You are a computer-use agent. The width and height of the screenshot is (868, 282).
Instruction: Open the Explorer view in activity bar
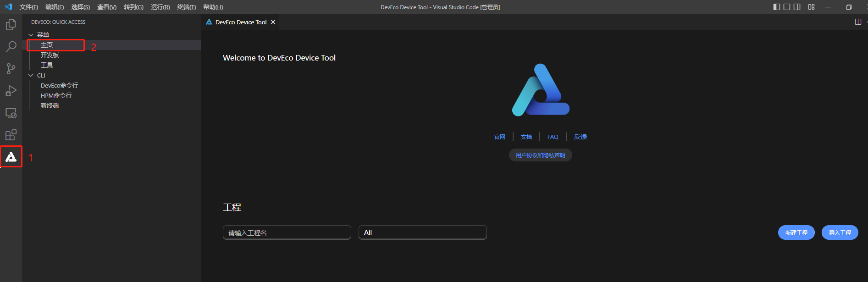coord(11,24)
